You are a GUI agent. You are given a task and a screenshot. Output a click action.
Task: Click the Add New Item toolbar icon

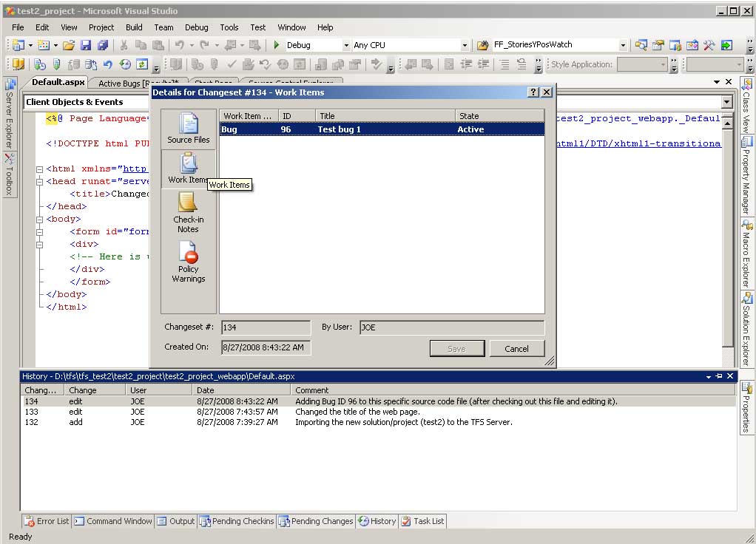[x=44, y=45]
